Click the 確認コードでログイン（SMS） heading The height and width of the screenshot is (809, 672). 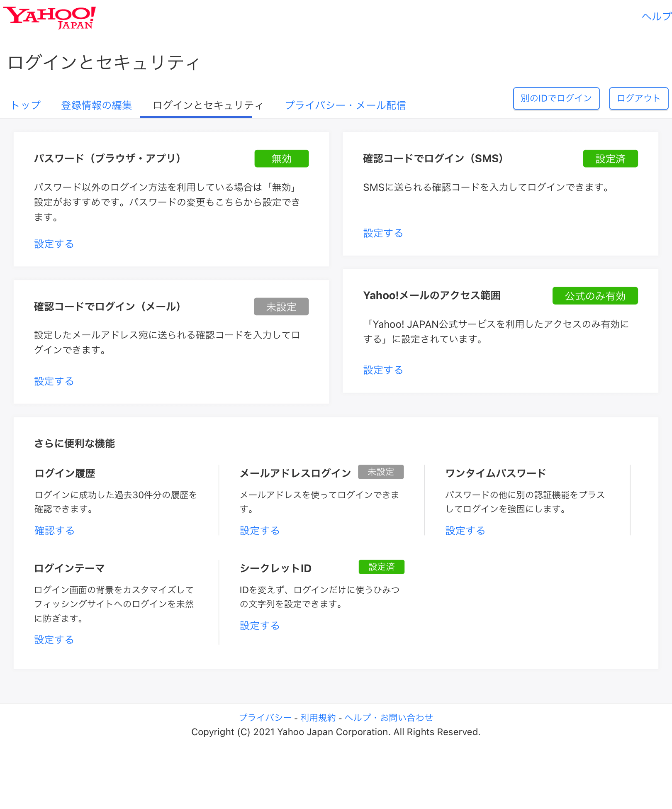(x=433, y=158)
